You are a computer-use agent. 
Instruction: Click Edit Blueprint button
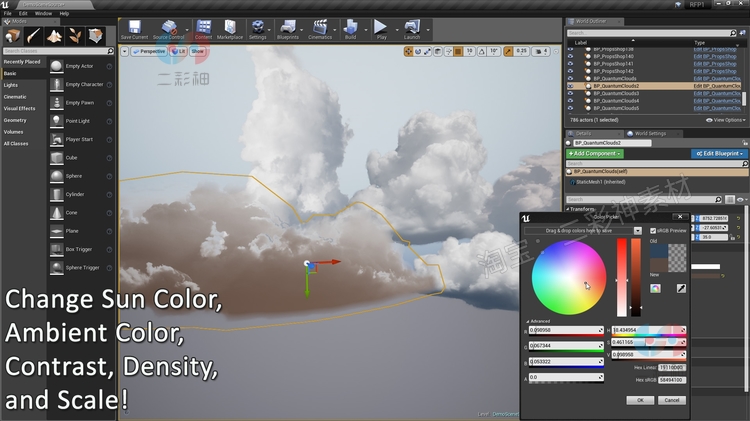click(x=719, y=154)
